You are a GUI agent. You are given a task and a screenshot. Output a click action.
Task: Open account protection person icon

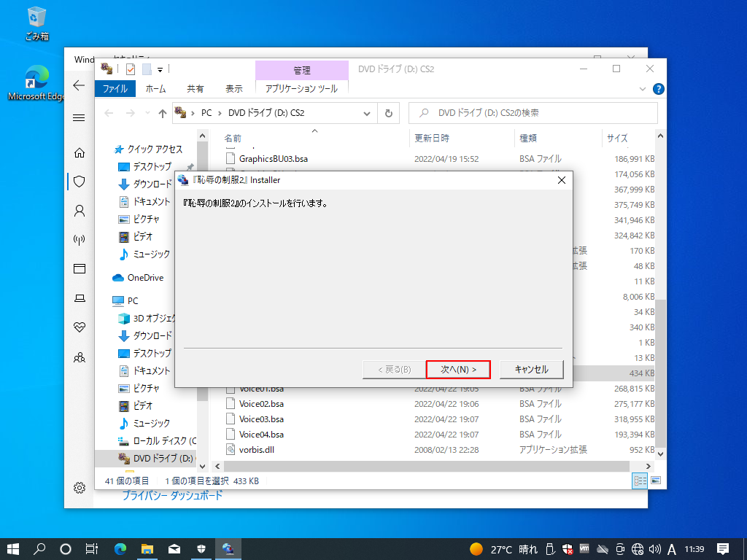click(x=80, y=211)
